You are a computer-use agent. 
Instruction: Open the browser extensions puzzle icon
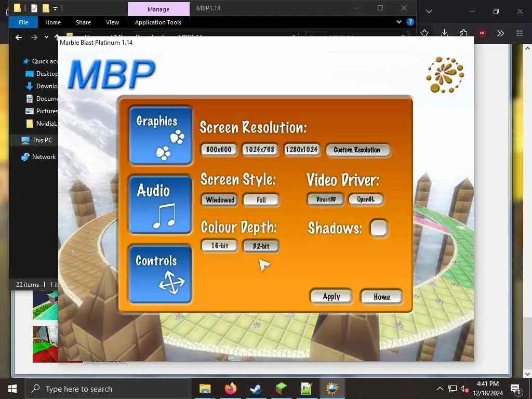tap(463, 33)
